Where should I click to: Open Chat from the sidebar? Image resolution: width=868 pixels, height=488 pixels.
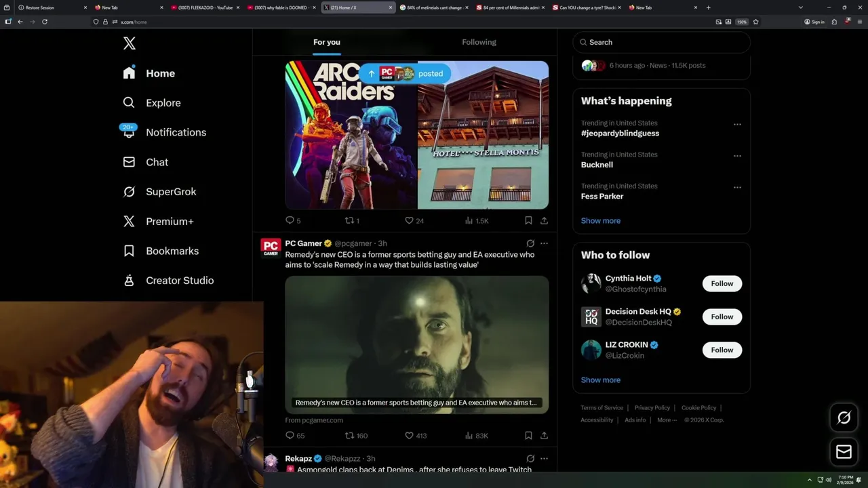(x=146, y=162)
